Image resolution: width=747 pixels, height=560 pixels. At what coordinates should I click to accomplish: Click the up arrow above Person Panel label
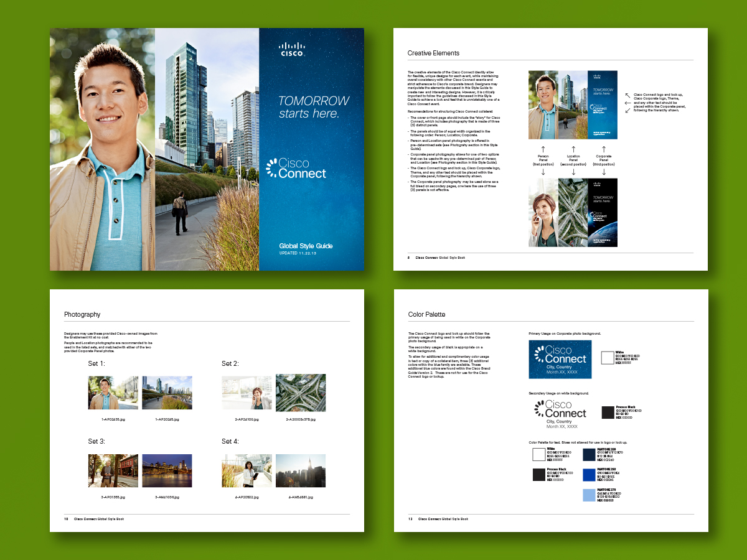click(543, 149)
